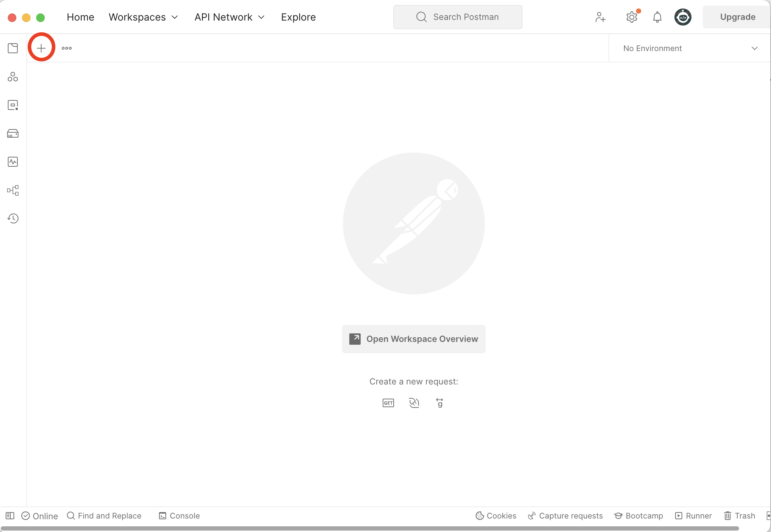
Task: Toggle the sidebar visibility in status bar
Action: coord(10,516)
